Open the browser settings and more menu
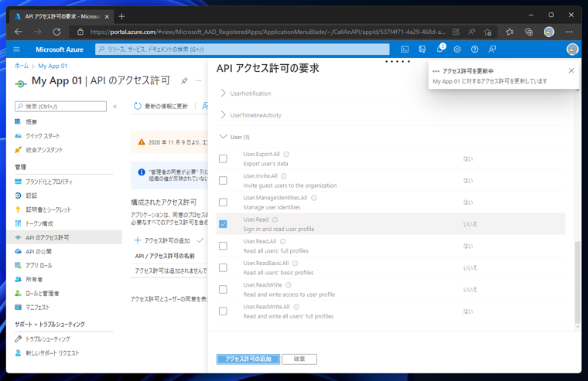Screen dimensions: 588x381 [x=569, y=32]
